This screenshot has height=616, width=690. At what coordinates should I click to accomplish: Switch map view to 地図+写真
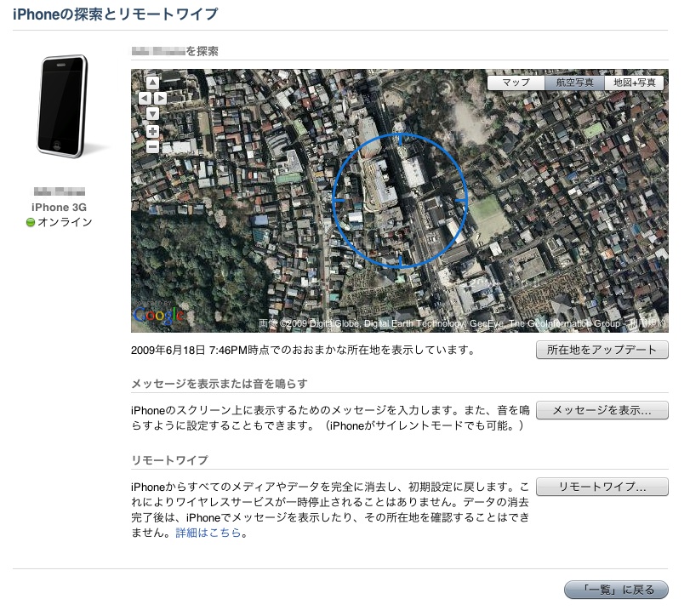tap(634, 83)
